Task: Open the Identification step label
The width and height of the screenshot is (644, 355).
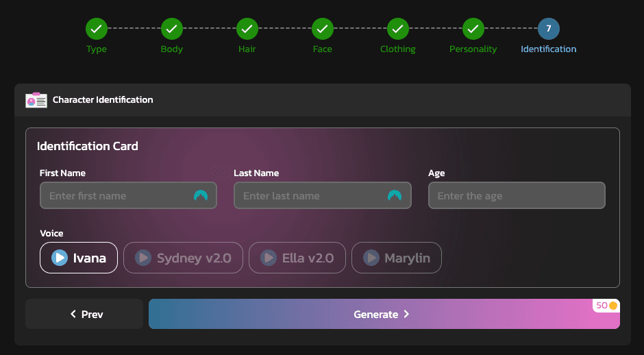Action: (x=549, y=49)
